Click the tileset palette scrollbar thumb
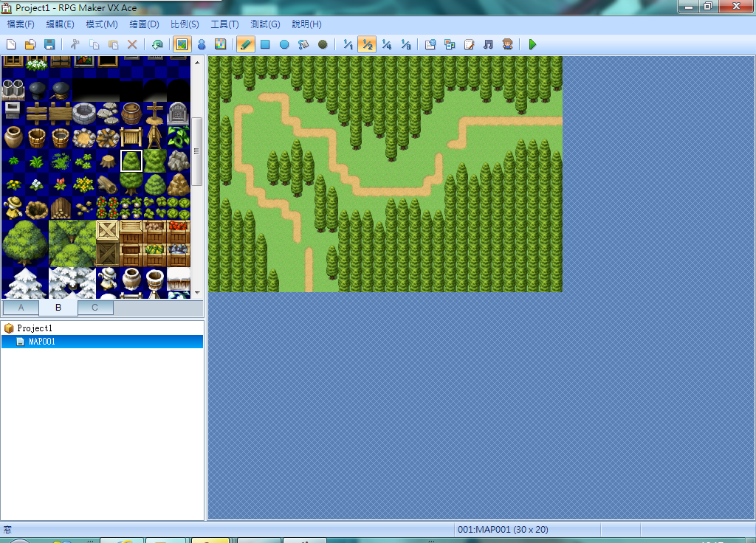 197,151
